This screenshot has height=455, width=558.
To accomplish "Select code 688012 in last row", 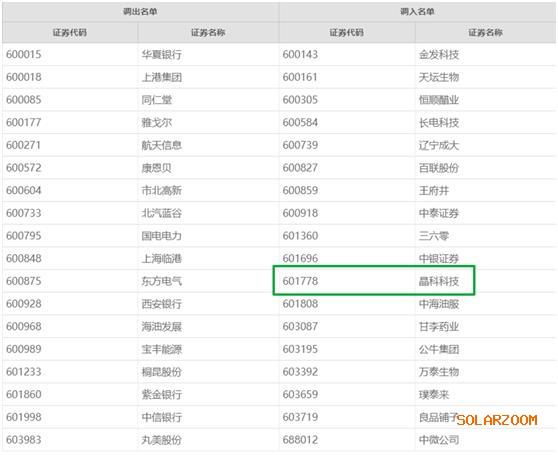I will point(300,440).
